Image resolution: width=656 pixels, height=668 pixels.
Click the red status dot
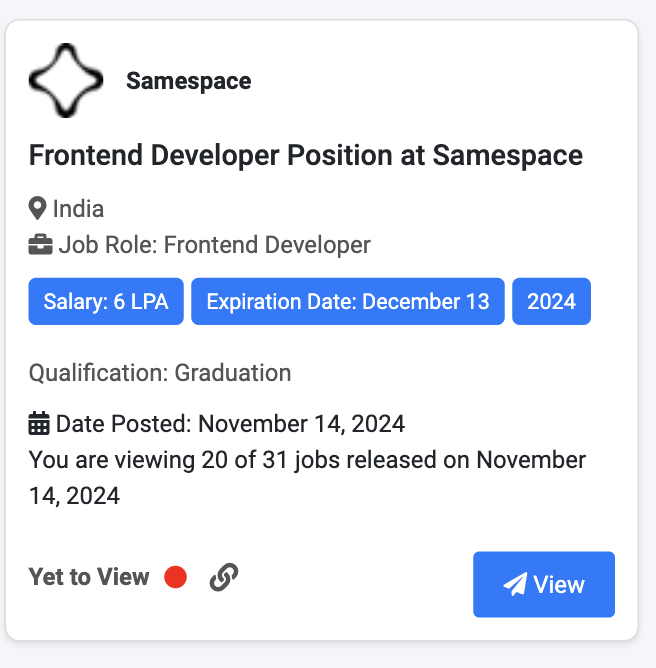[176, 577]
